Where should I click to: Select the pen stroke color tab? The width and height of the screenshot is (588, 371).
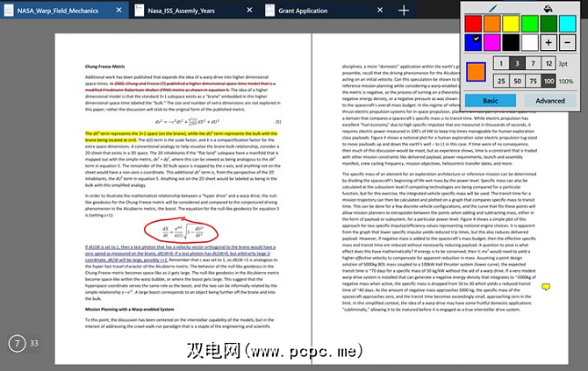(492, 8)
